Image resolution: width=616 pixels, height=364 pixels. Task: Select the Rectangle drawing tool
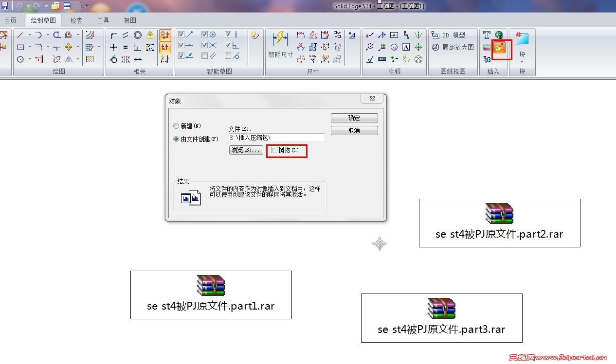tap(20, 47)
